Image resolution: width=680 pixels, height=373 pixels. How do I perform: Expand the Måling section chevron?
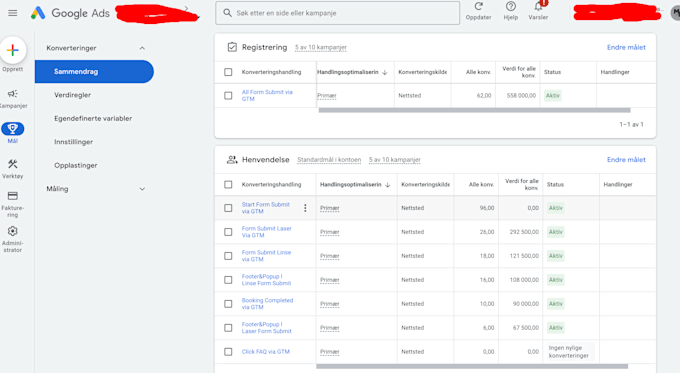[142, 189]
